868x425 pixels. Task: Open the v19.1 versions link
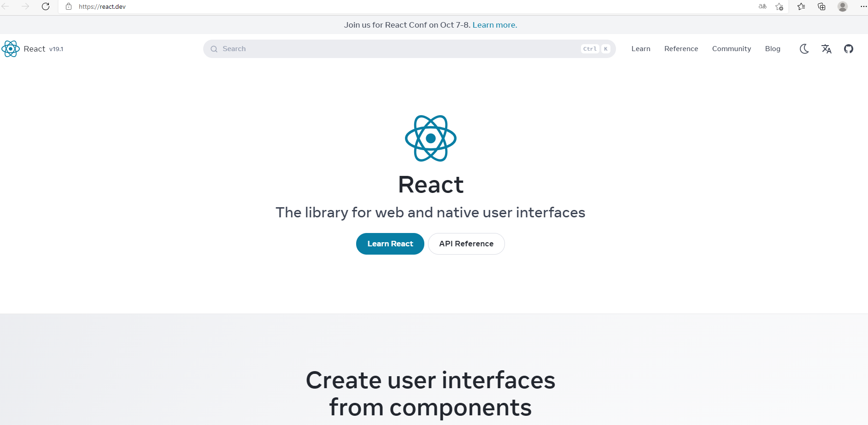(56, 49)
